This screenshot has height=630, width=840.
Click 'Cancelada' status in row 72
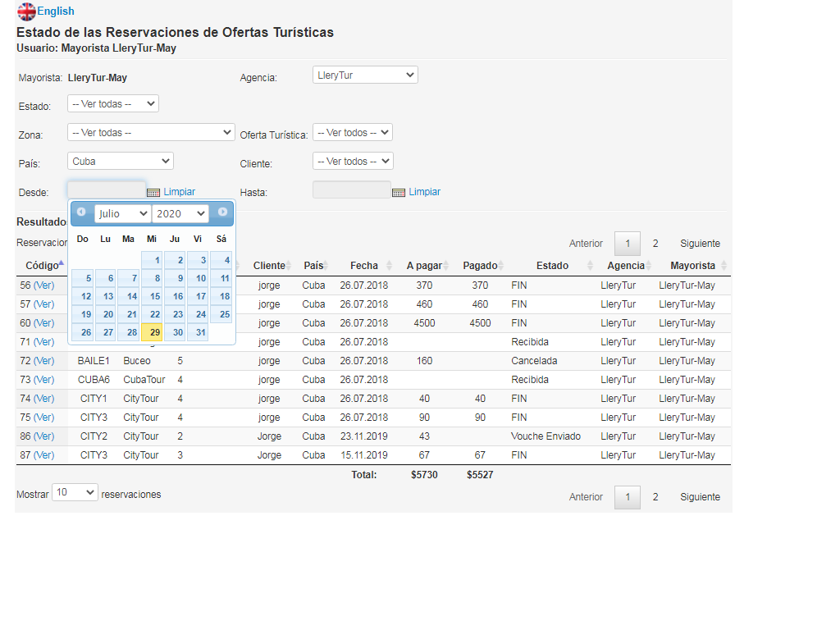click(x=534, y=361)
